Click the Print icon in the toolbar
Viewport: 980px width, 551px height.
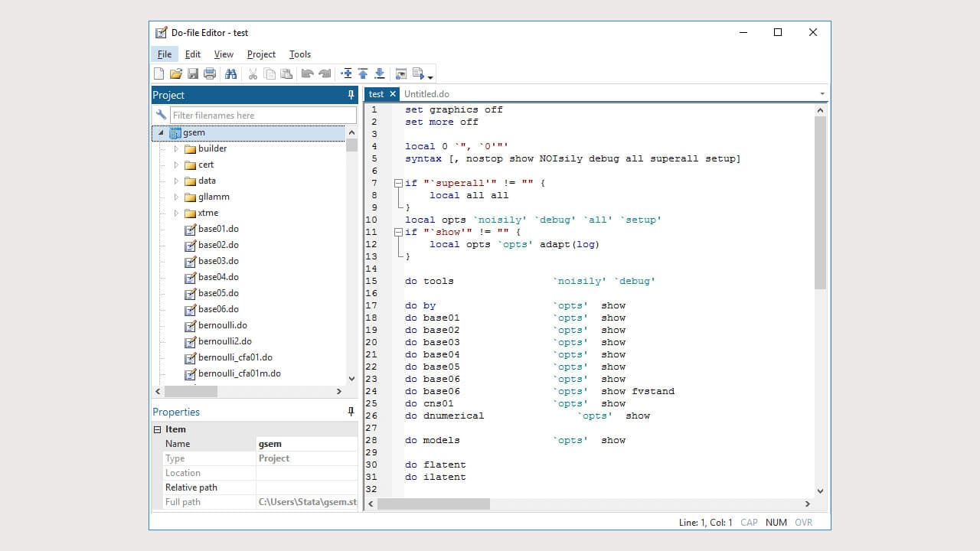209,73
